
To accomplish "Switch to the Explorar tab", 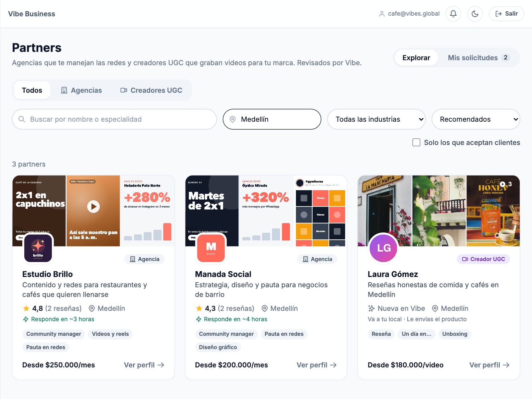I will (416, 58).
